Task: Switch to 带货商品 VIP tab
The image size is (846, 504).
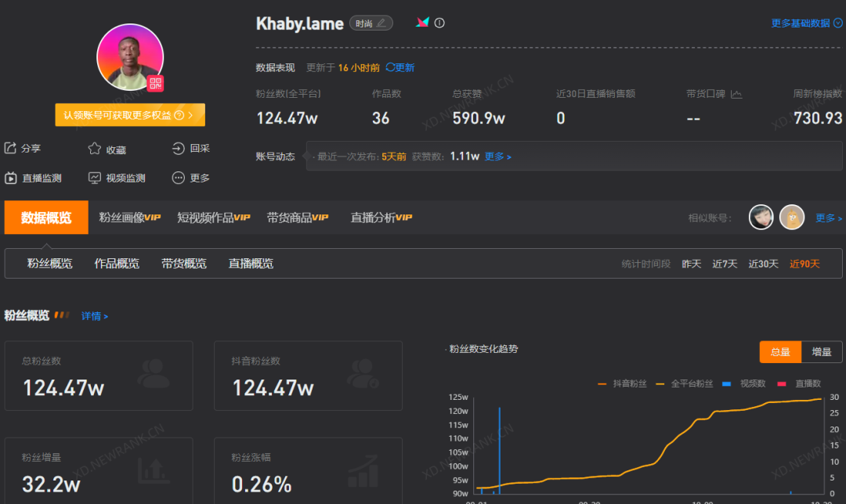Action: 298,218
